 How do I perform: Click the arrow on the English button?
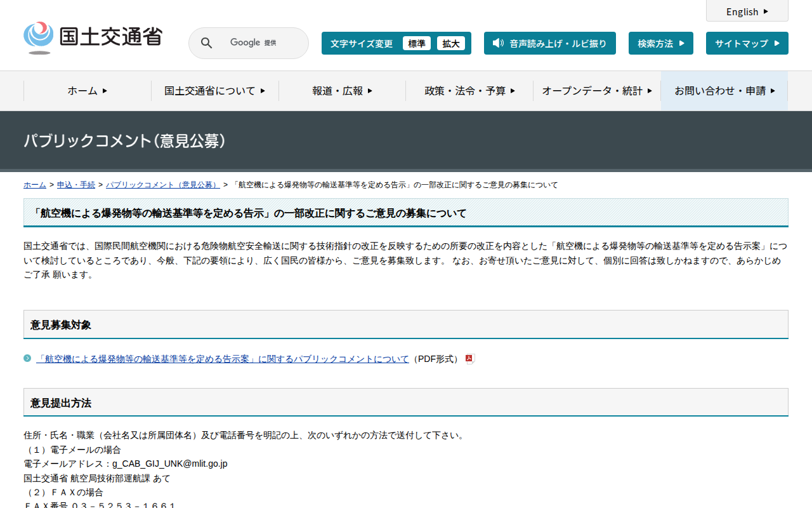(766, 11)
